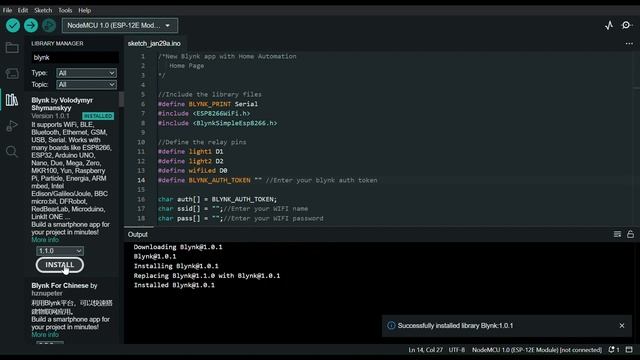Open the Blynk version 1.1.0 dropdown

pyautogui.click(x=60, y=251)
